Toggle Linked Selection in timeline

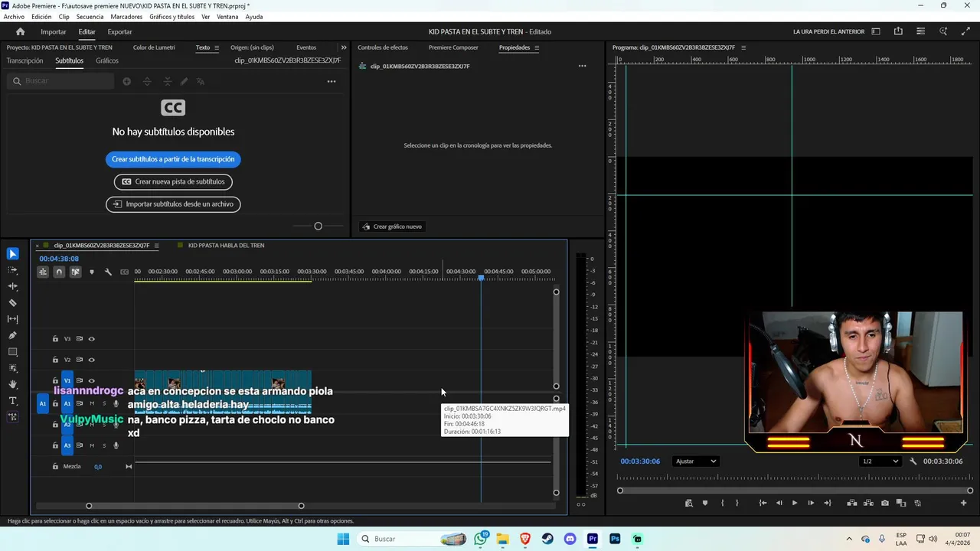pyautogui.click(x=75, y=272)
